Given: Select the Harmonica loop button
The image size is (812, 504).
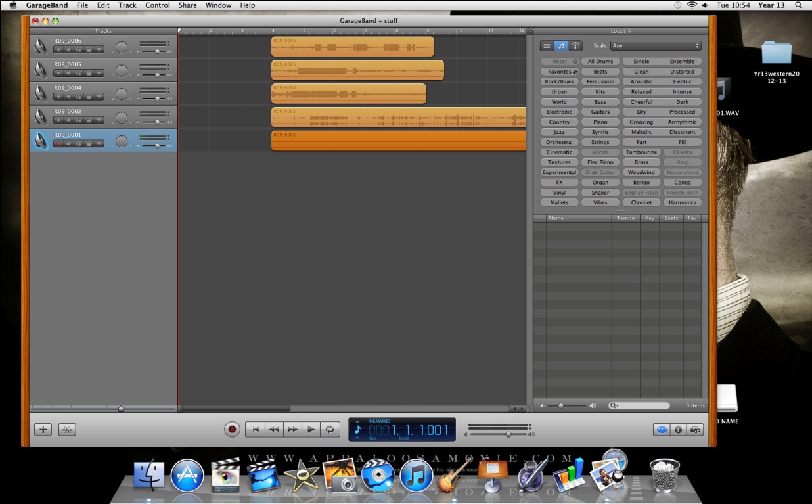Looking at the screenshot, I should tap(683, 203).
